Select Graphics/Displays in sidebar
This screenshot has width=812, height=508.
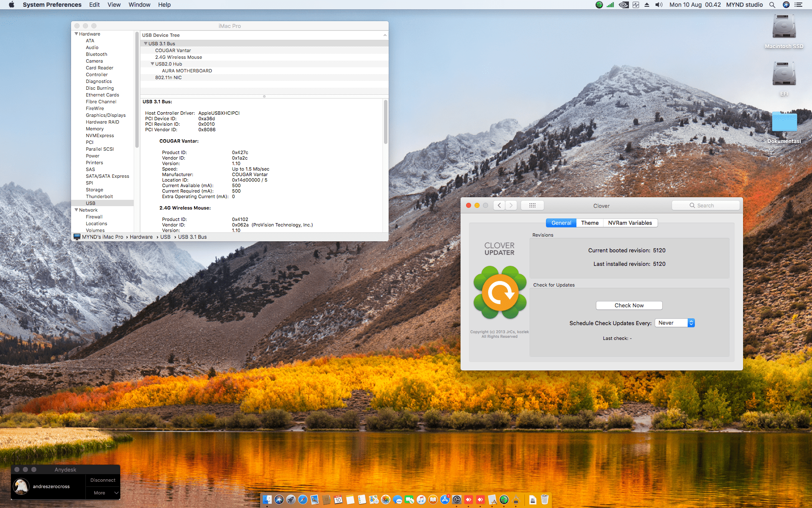point(106,115)
